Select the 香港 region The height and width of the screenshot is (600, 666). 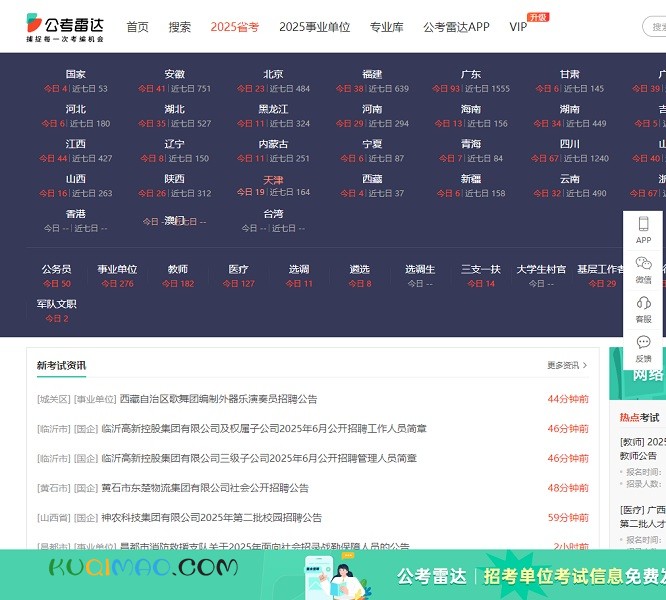click(x=76, y=214)
